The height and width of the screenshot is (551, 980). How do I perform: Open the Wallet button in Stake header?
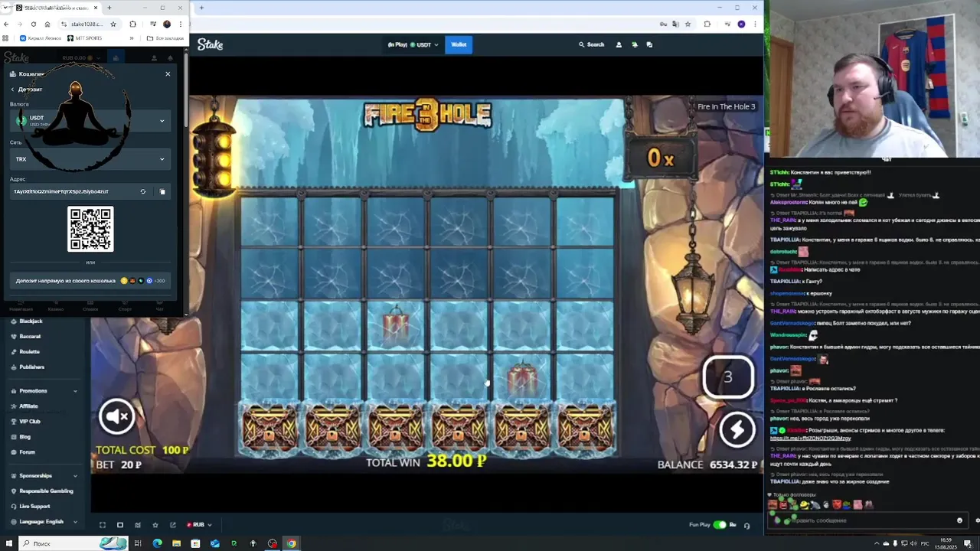point(459,44)
